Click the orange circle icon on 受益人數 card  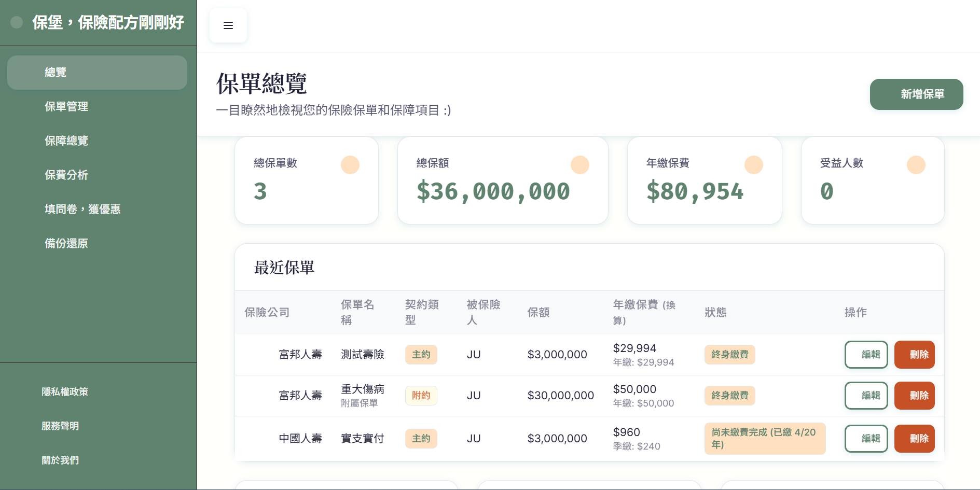pyautogui.click(x=916, y=165)
